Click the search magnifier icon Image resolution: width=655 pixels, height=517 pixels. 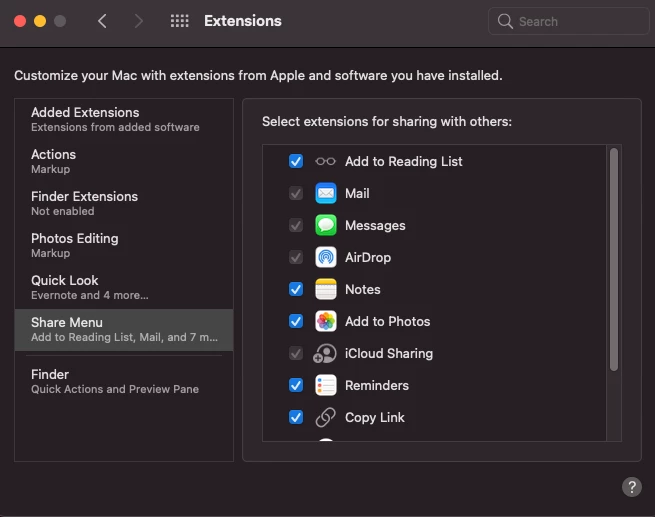coord(505,21)
